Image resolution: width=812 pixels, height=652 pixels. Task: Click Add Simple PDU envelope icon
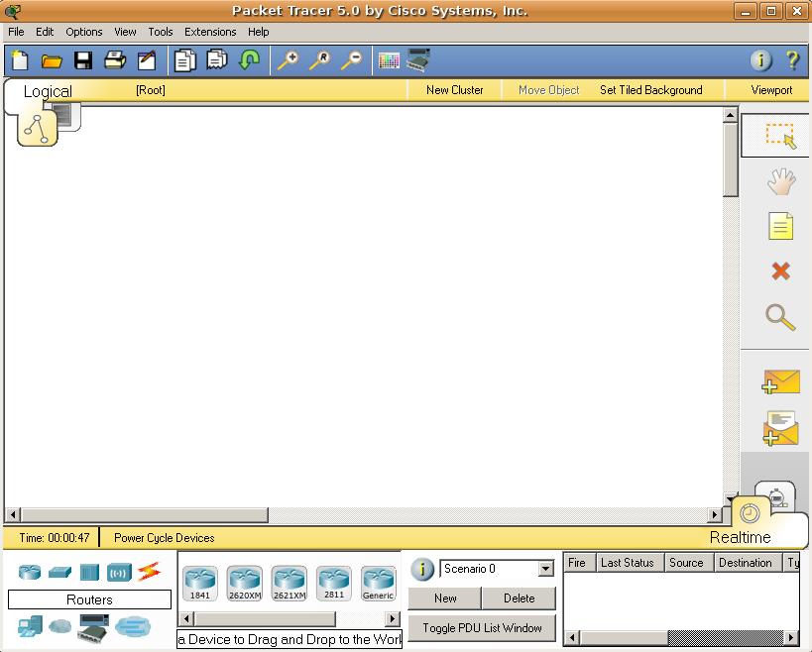[x=781, y=382]
